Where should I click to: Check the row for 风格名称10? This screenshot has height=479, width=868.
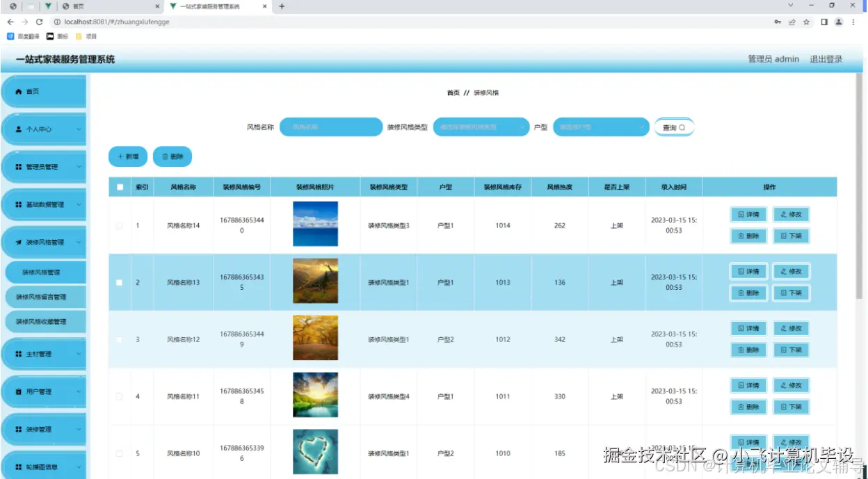pos(119,454)
